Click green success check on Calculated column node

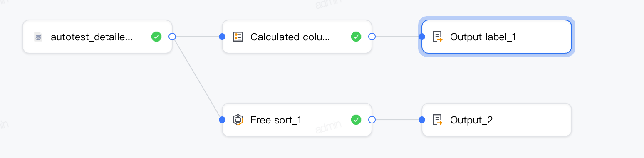(356, 37)
